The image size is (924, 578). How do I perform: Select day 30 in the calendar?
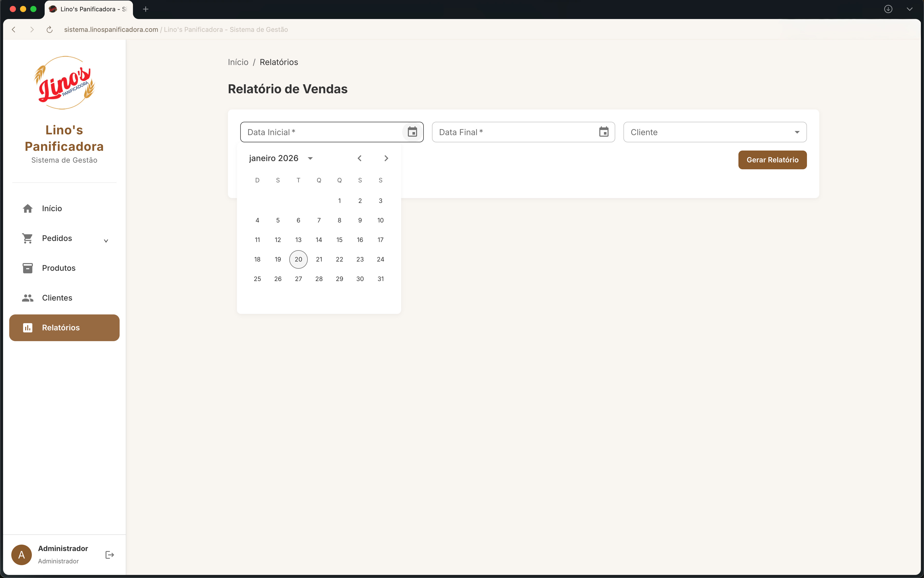(360, 279)
